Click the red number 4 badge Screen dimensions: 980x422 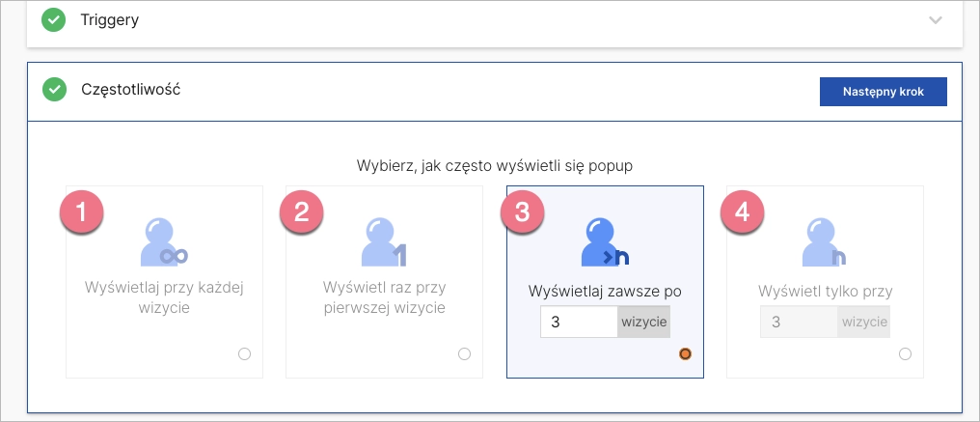click(x=743, y=213)
